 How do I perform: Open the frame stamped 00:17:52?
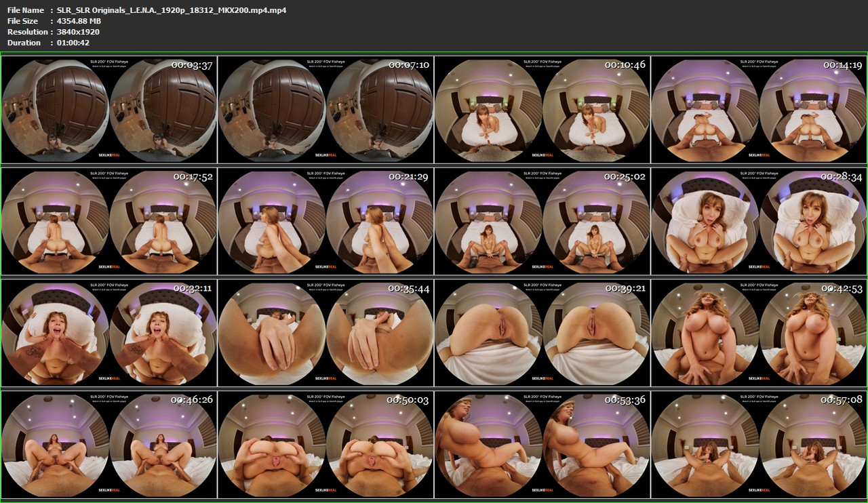tap(109, 222)
